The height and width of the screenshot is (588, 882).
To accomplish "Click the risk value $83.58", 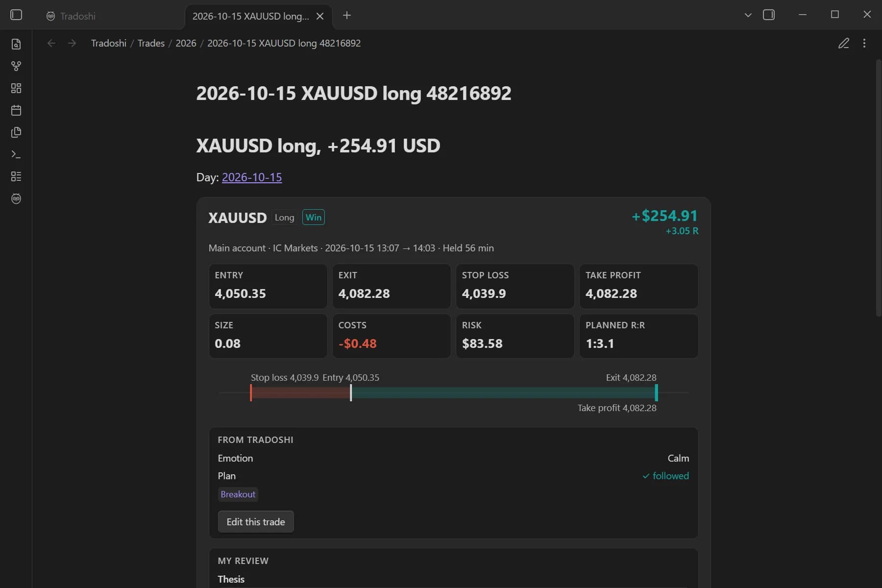I will pos(482,343).
